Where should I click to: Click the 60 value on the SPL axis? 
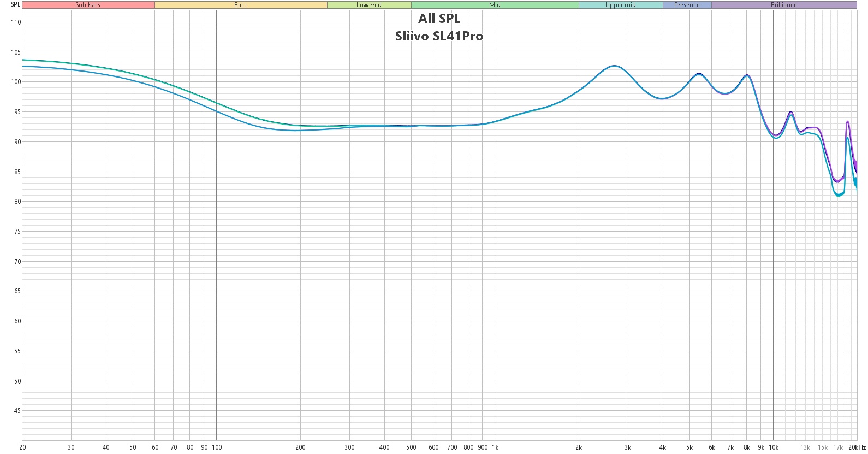pos(17,321)
